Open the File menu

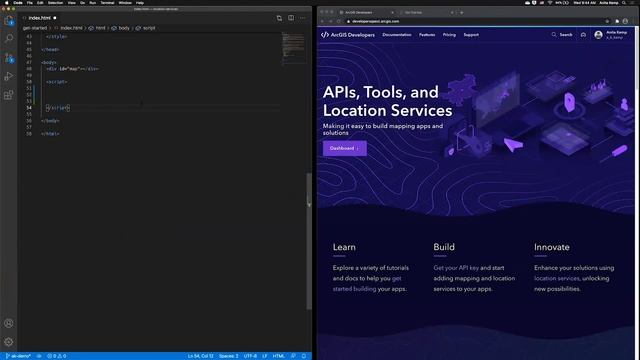click(30, 3)
